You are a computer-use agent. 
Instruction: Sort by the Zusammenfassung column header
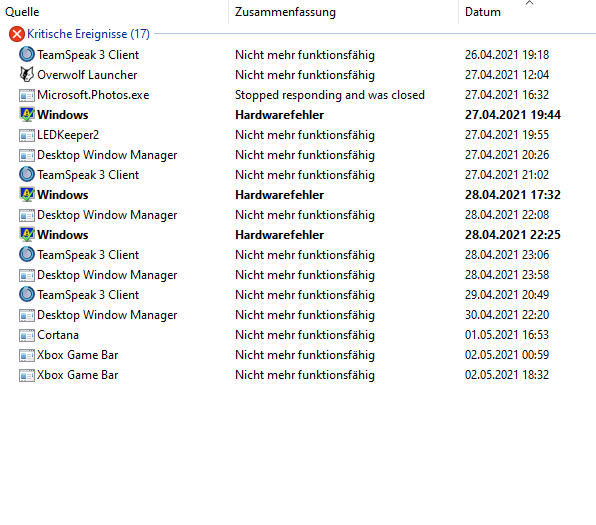[x=343, y=12]
